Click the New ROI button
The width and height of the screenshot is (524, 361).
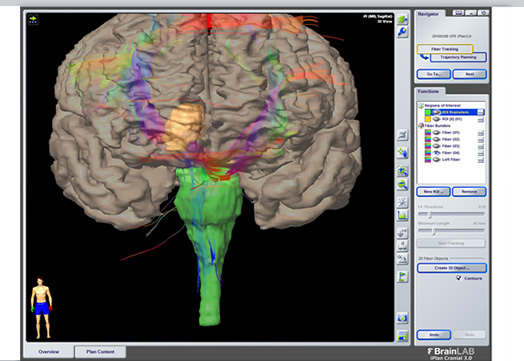tap(433, 192)
